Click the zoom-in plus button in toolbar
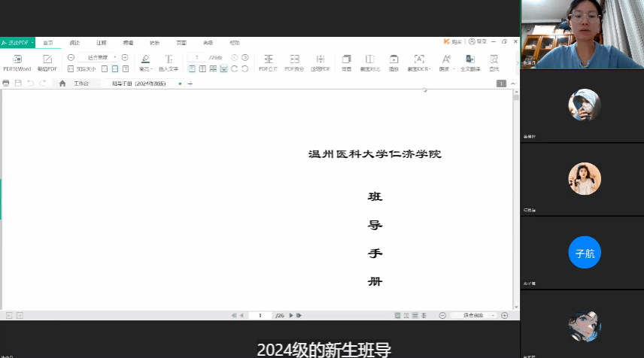Viewport: 644px width, 358px height. [125, 57]
